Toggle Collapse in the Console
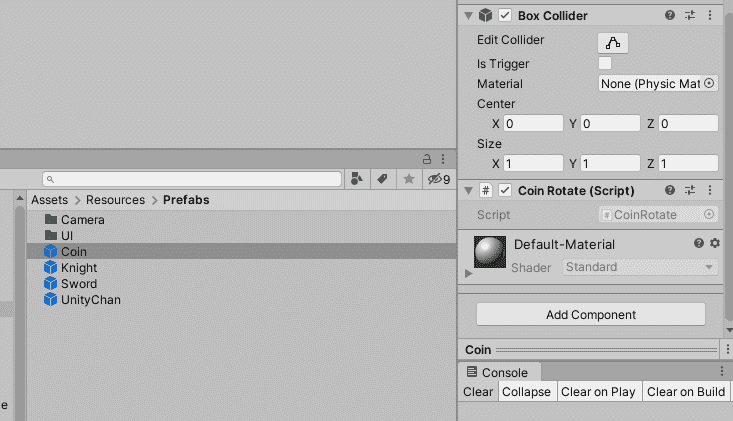The image size is (733, 421). tap(526, 392)
